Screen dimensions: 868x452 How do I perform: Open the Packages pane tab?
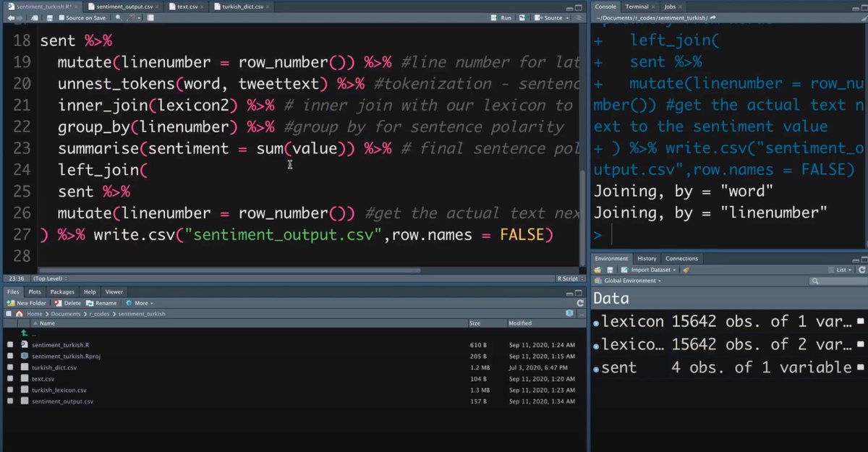pos(62,291)
